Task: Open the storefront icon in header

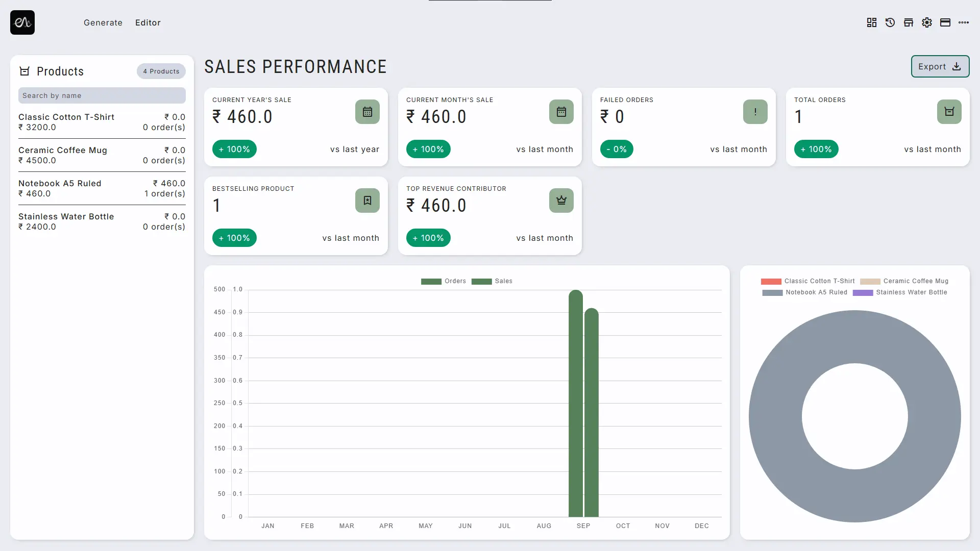Action: click(x=909, y=22)
